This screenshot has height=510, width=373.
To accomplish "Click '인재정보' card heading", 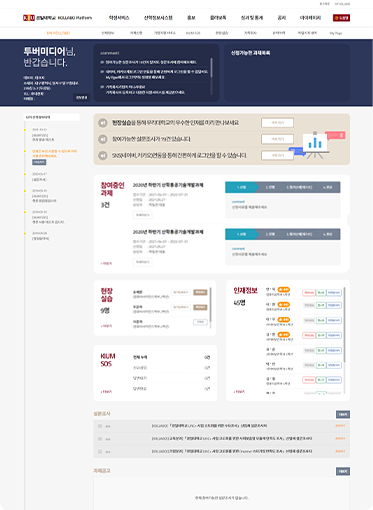I will [x=245, y=291].
